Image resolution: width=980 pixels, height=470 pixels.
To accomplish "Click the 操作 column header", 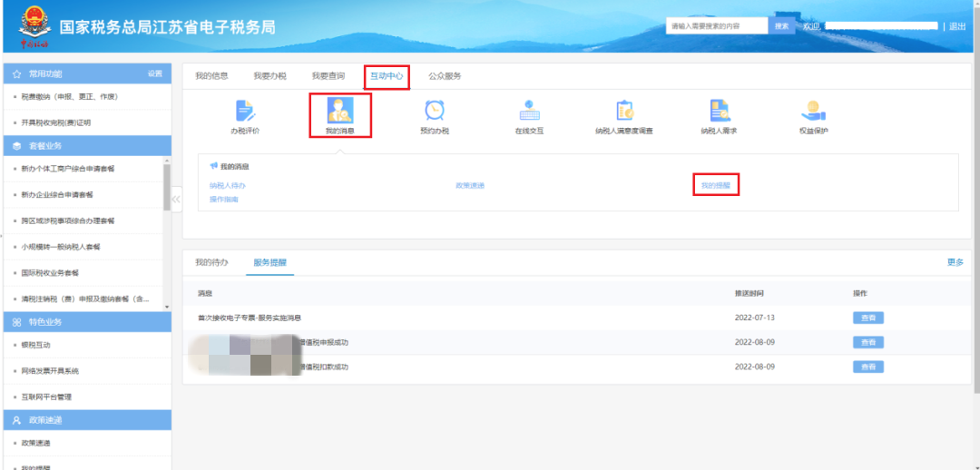I will coord(860,293).
